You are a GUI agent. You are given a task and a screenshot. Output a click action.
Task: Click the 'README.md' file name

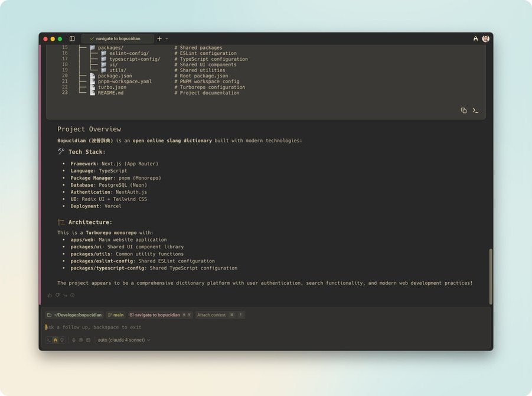point(110,93)
